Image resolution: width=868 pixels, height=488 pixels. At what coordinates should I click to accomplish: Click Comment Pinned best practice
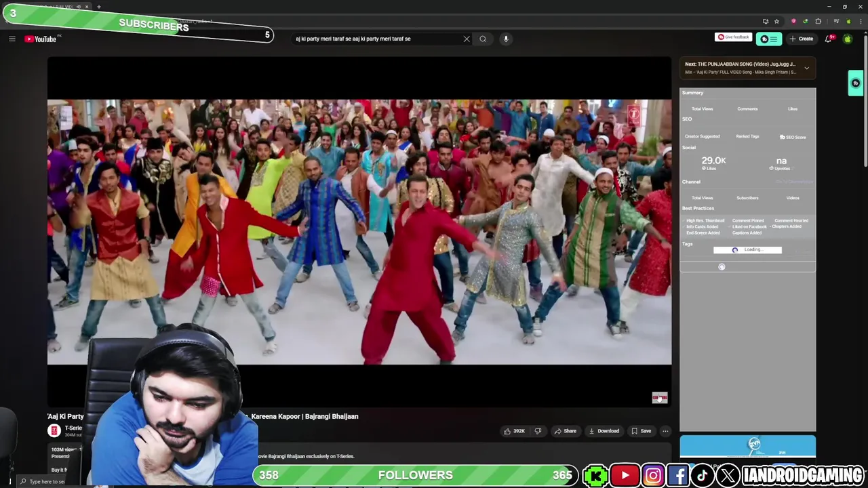coord(748,221)
